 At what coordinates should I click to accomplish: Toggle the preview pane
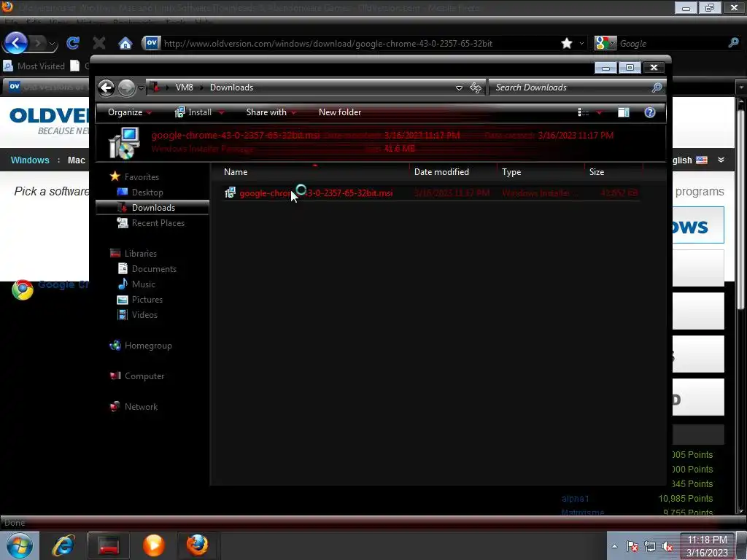[623, 112]
